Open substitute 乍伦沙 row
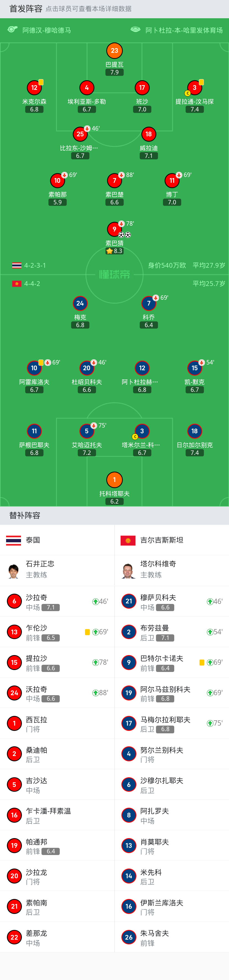This screenshot has width=229, height=980. (x=57, y=632)
